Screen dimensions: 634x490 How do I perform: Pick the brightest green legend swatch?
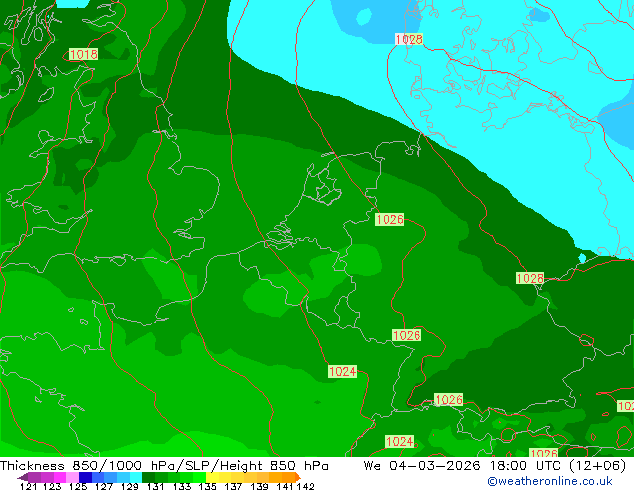pos(199,477)
